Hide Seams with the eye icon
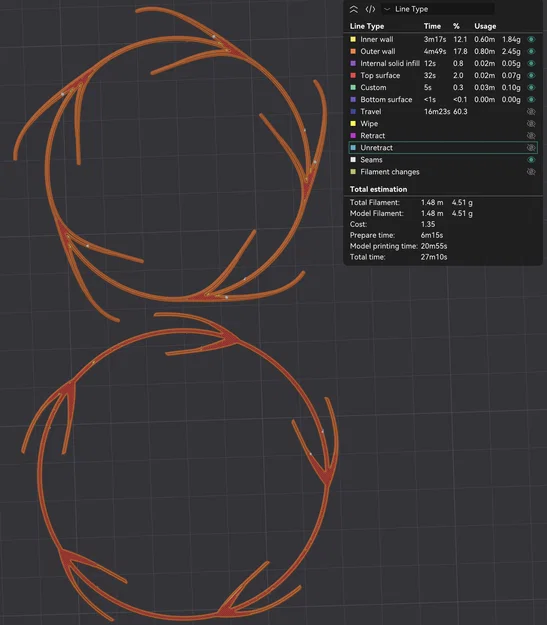 pyautogui.click(x=531, y=159)
